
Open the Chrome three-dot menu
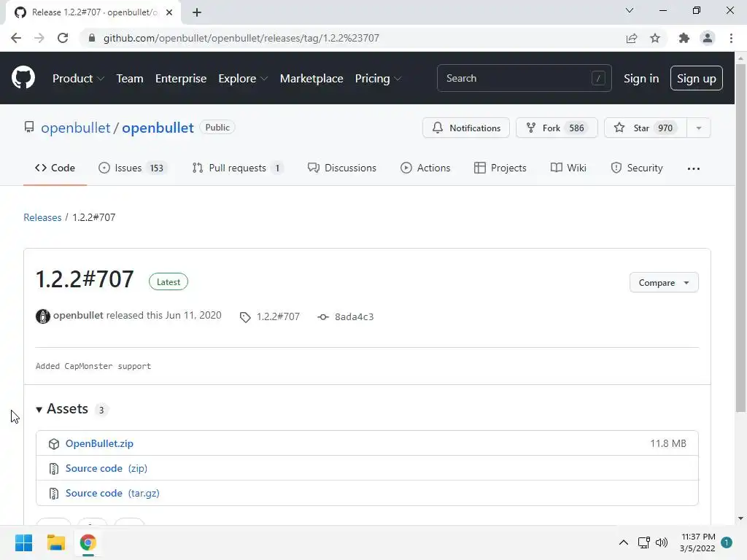click(x=731, y=38)
